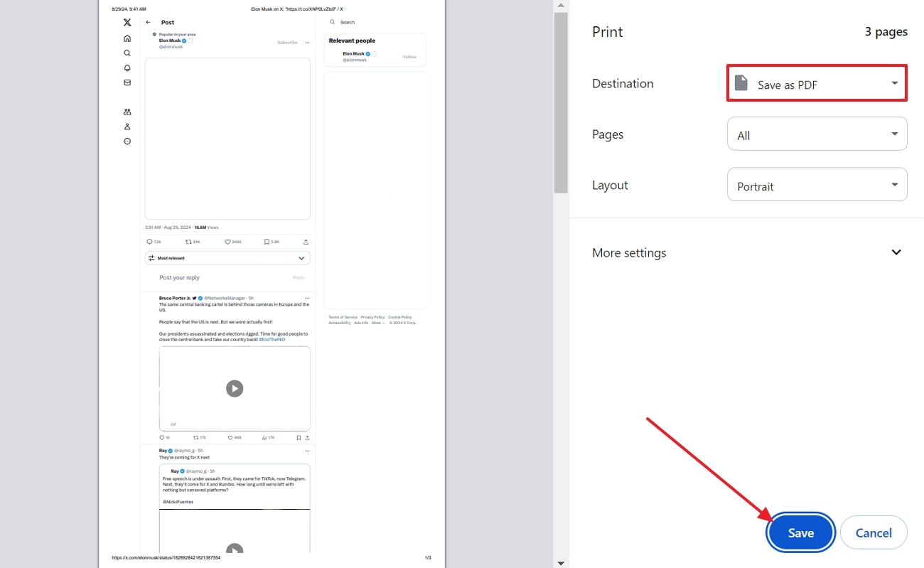Click the share icon on Bruce Porter's post
Image resolution: width=924 pixels, height=568 pixels.
pyautogui.click(x=307, y=438)
